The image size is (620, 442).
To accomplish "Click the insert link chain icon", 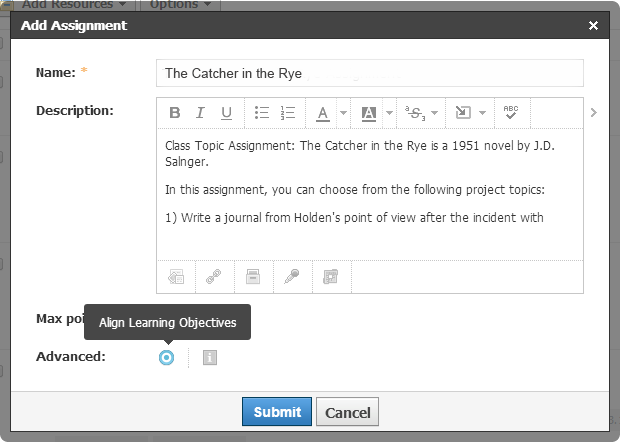I will tap(213, 275).
